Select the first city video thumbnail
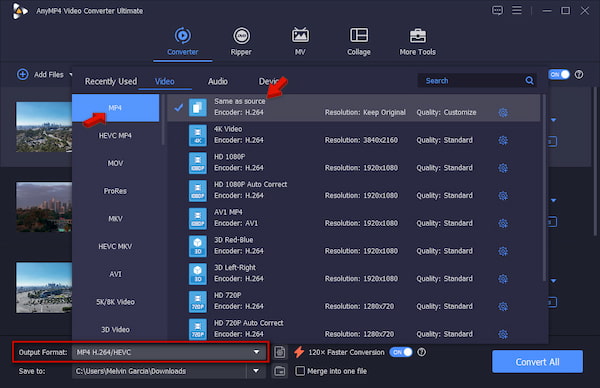Image resolution: width=600 pixels, height=388 pixels. [44, 127]
